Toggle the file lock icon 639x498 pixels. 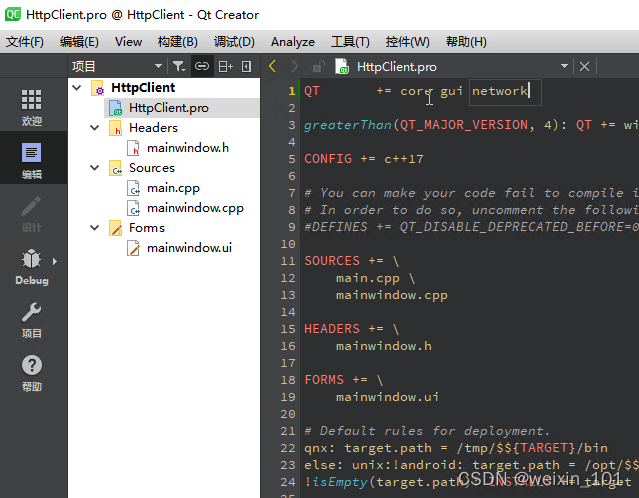click(318, 66)
